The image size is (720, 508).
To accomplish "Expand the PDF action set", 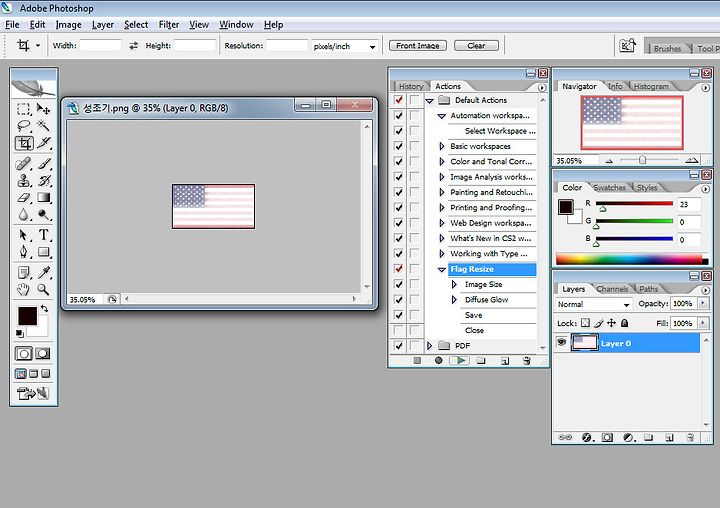I will [430, 345].
